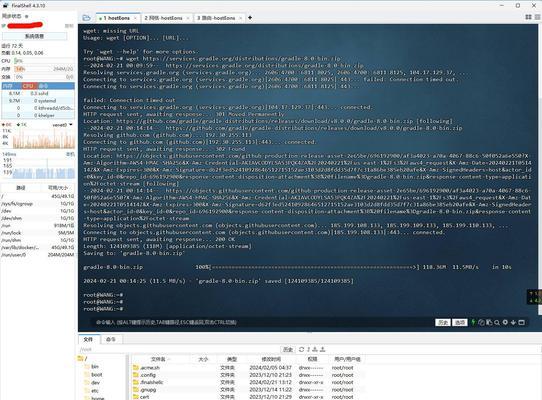Expand the root folder in tree
Image resolution: width=542 pixels, height=400 pixels.
click(x=83, y=359)
